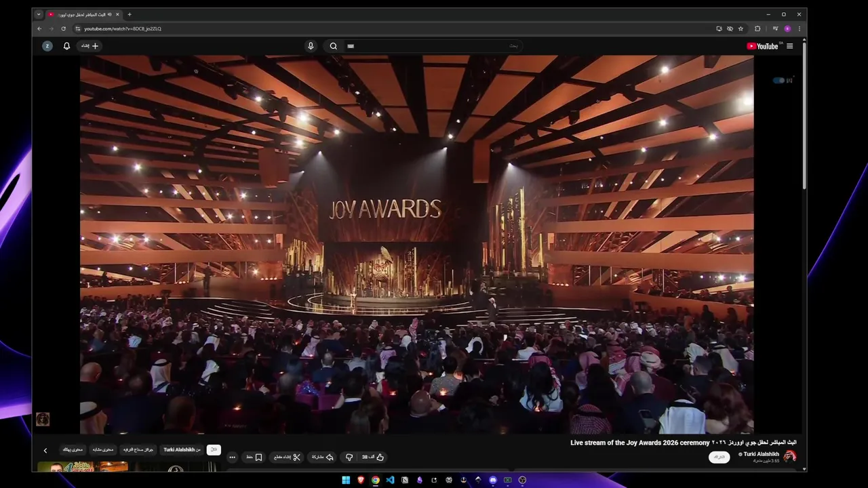
Task: Select the 'content for you' filter chip
Action: pos(73,450)
